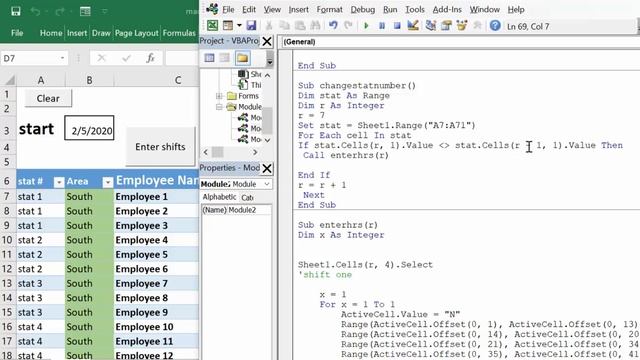This screenshot has width=640, height=360.
Task: Click the Toolbox icon in VBA toolbar
Action: tap(477, 26)
